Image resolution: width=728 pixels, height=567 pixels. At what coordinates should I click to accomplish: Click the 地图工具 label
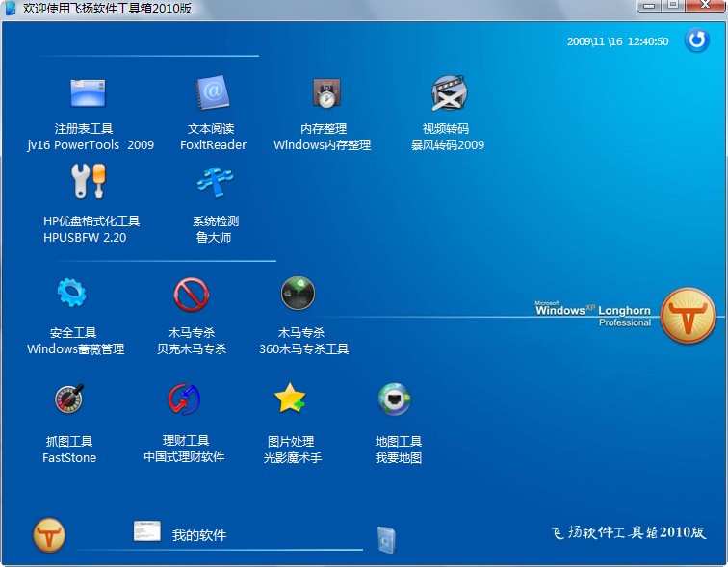[x=399, y=441]
